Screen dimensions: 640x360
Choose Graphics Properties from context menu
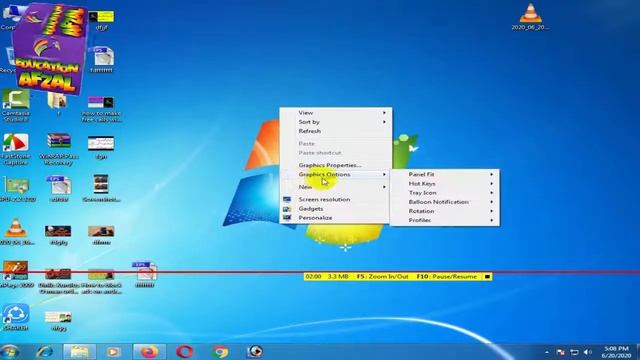336,165
